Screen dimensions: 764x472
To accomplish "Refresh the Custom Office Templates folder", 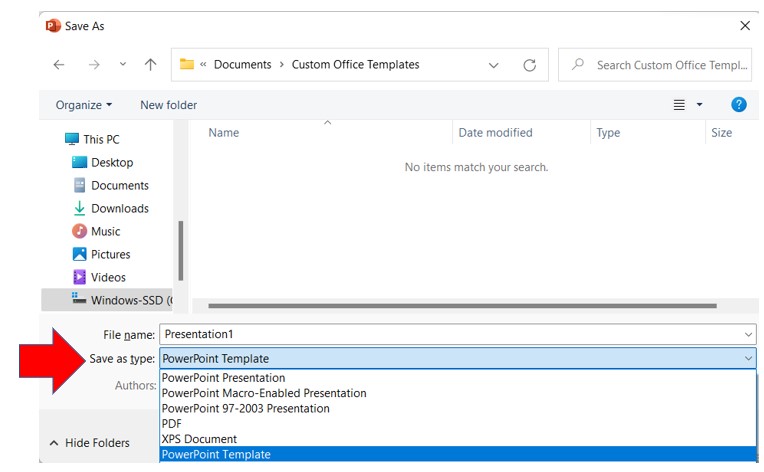I will coord(530,65).
